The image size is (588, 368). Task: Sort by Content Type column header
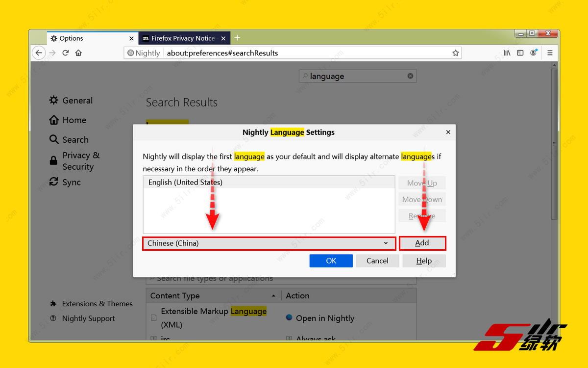point(213,296)
